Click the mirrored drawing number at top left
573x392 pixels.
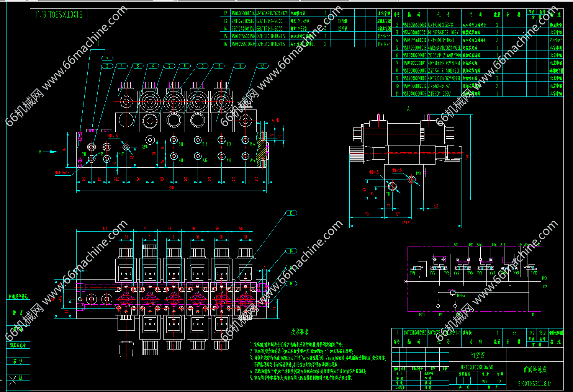pyautogui.click(x=59, y=15)
